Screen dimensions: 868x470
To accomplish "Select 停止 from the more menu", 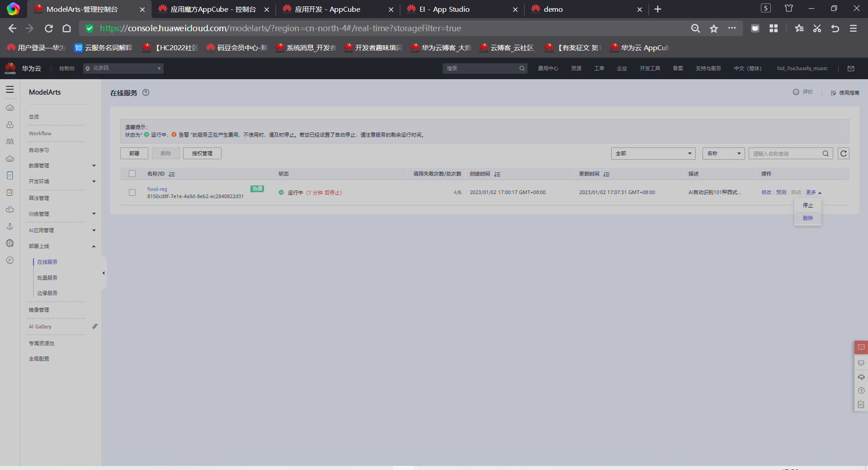I will tap(808, 205).
